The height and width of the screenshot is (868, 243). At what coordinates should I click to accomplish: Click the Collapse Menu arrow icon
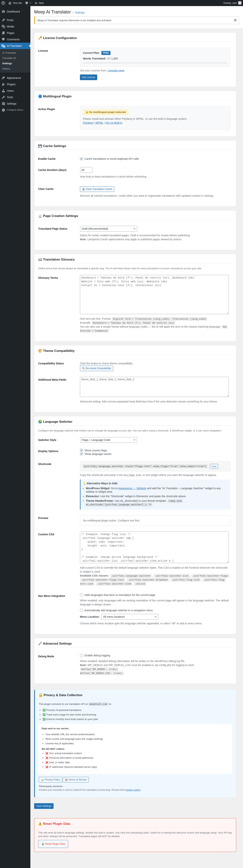pos(3,110)
